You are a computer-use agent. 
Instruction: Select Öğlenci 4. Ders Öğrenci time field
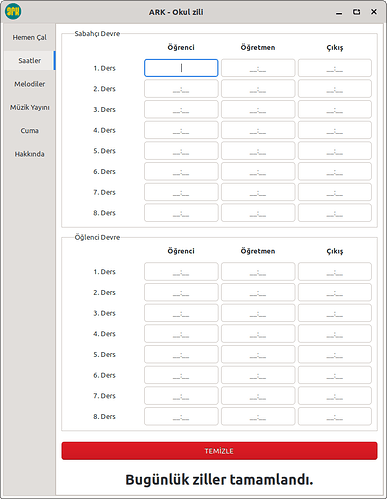click(181, 334)
